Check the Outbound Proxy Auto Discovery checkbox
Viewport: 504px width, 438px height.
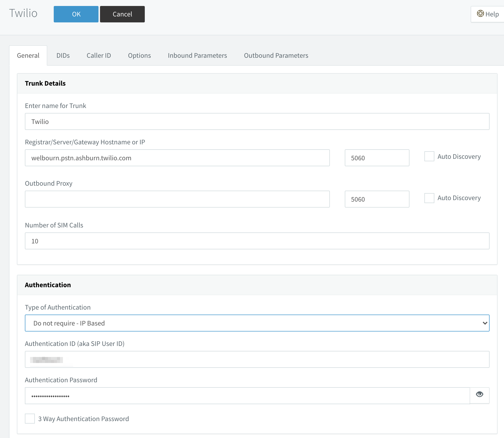pyautogui.click(x=429, y=198)
